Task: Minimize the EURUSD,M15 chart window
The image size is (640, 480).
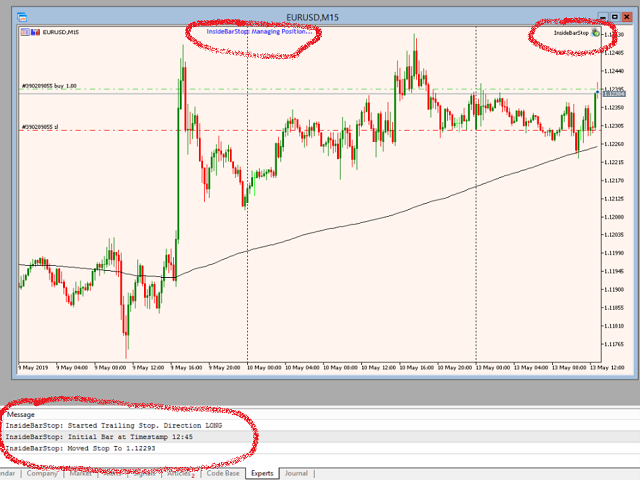Action: (603, 17)
